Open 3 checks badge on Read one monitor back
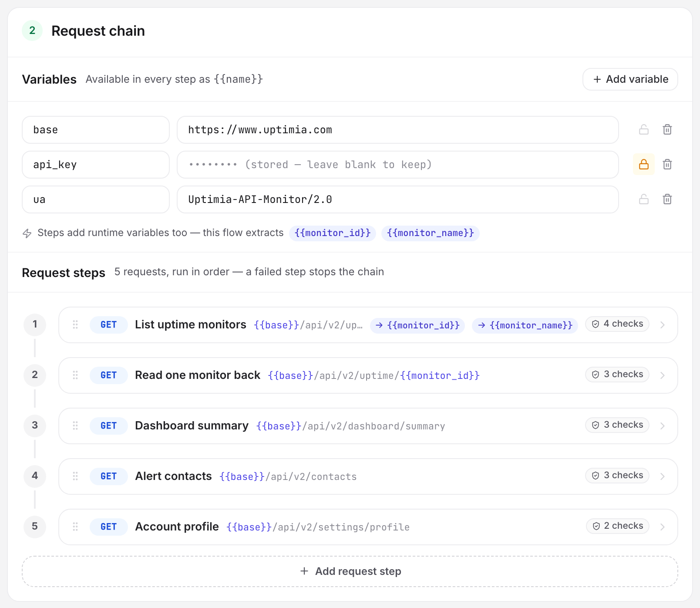 pos(617,375)
